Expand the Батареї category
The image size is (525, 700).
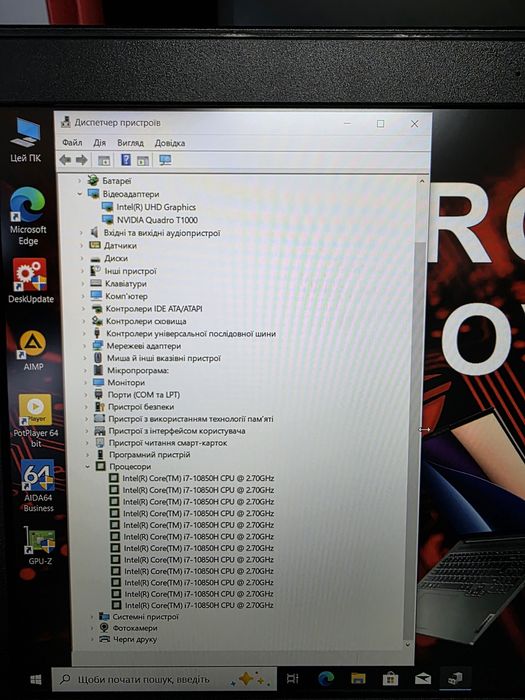pyautogui.click(x=79, y=181)
